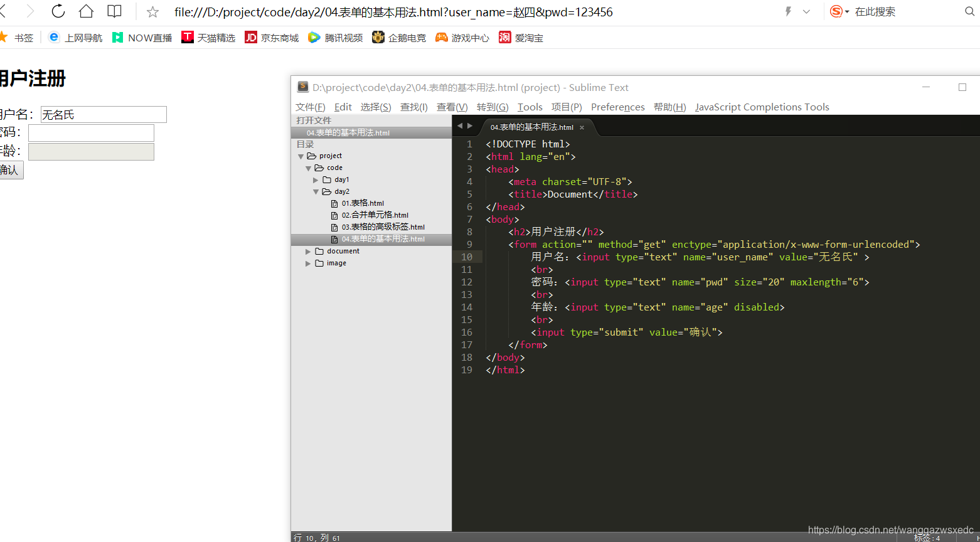980x542 pixels.
Task: Open Sublime 帮助(H) menu
Action: [x=670, y=107]
